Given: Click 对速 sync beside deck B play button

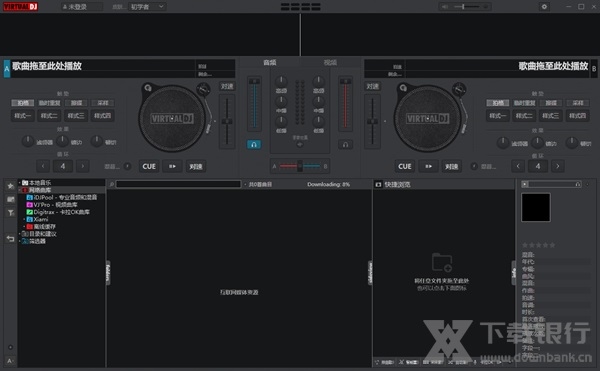Looking at the screenshot, I should click(x=452, y=166).
